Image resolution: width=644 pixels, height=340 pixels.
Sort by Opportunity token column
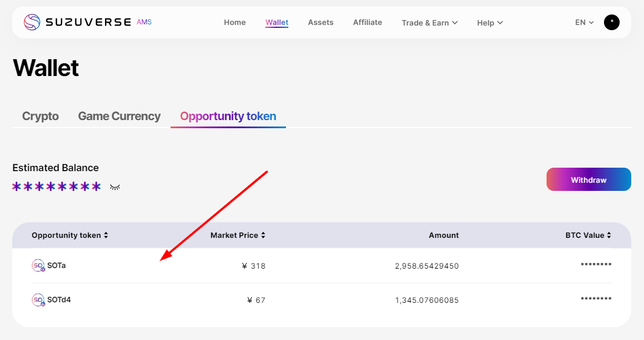click(x=70, y=236)
